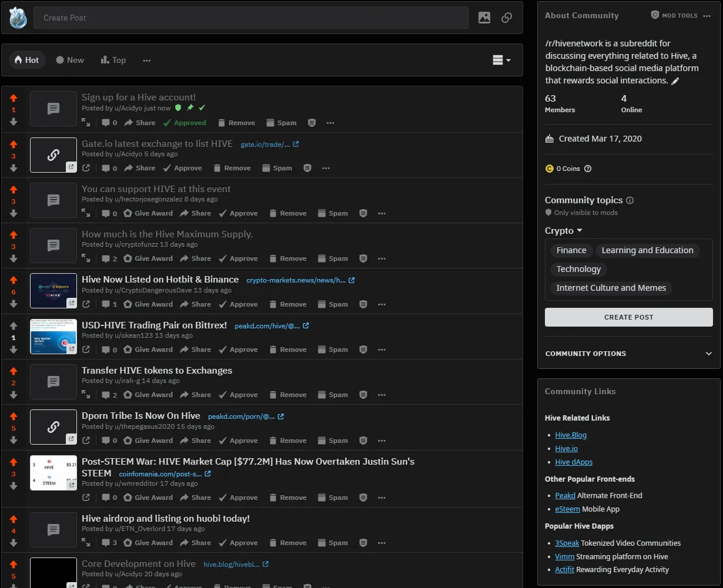Image resolution: width=723 pixels, height=588 pixels.
Task: Open the Actifit link
Action: tap(564, 570)
